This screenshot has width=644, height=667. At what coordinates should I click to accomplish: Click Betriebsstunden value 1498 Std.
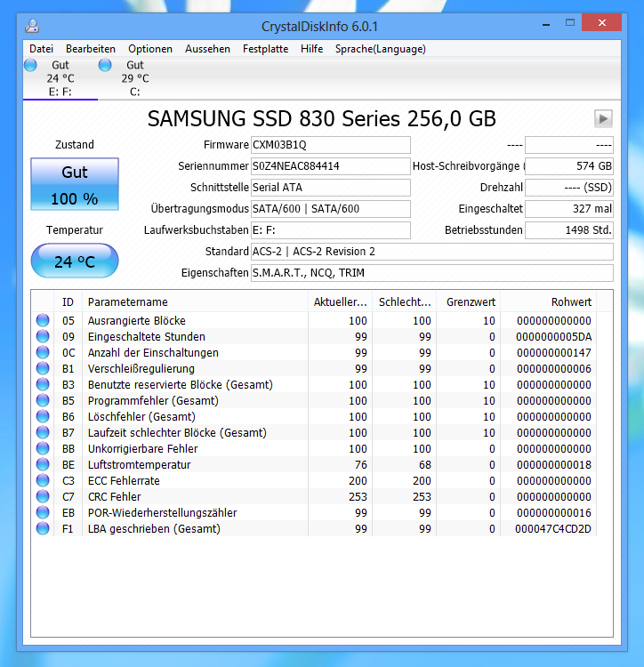click(569, 230)
